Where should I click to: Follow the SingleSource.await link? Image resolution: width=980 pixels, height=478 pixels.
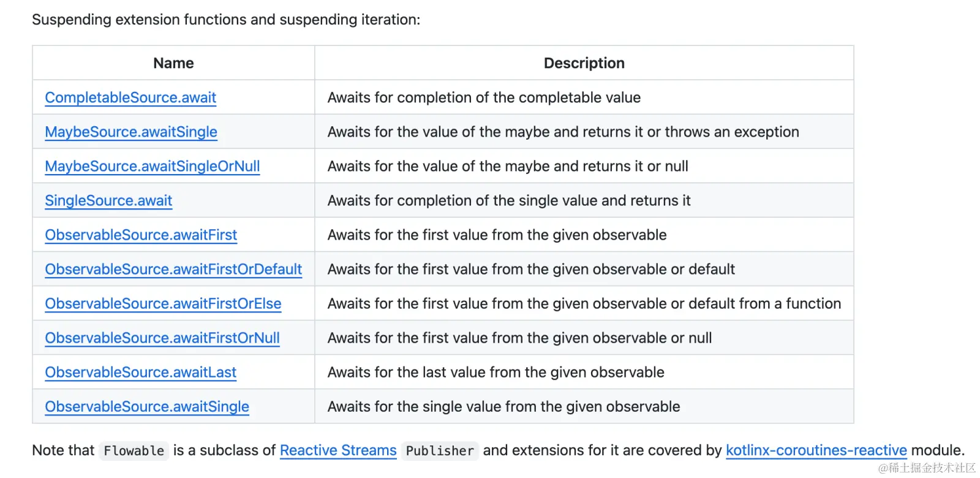tap(108, 200)
